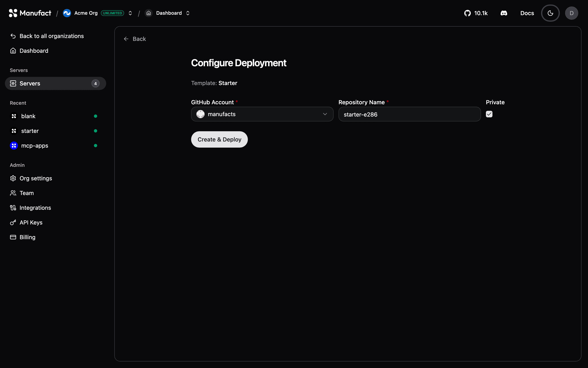588x368 pixels.
Task: Click the Servers count badge 4
Action: tap(96, 83)
